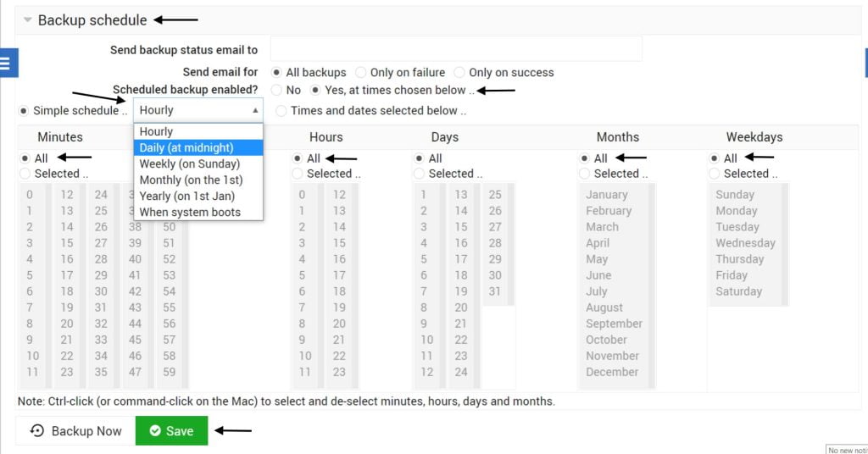The height and width of the screenshot is (454, 868).
Task: Click the backup status email input field
Action: click(456, 49)
